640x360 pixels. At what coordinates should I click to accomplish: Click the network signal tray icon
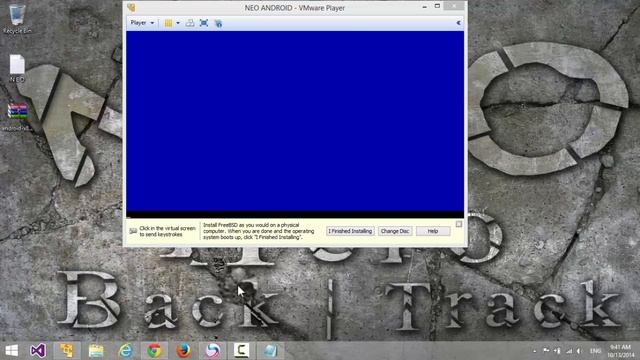point(569,351)
